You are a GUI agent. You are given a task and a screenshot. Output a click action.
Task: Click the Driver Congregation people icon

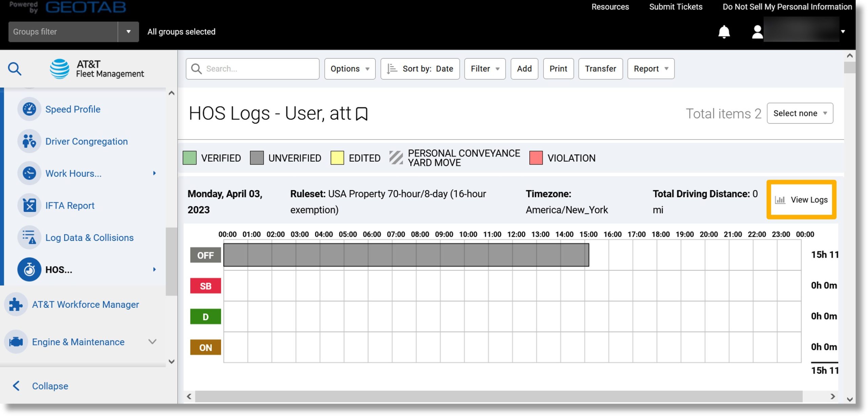click(29, 141)
